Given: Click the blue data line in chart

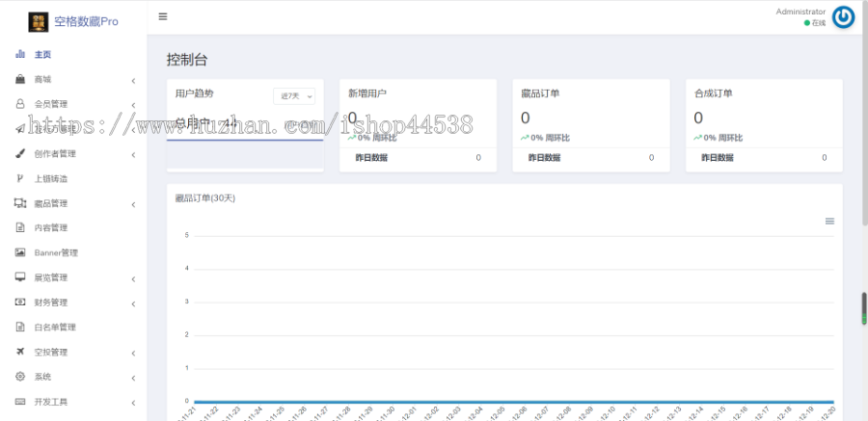Looking at the screenshot, I should tap(514, 402).
